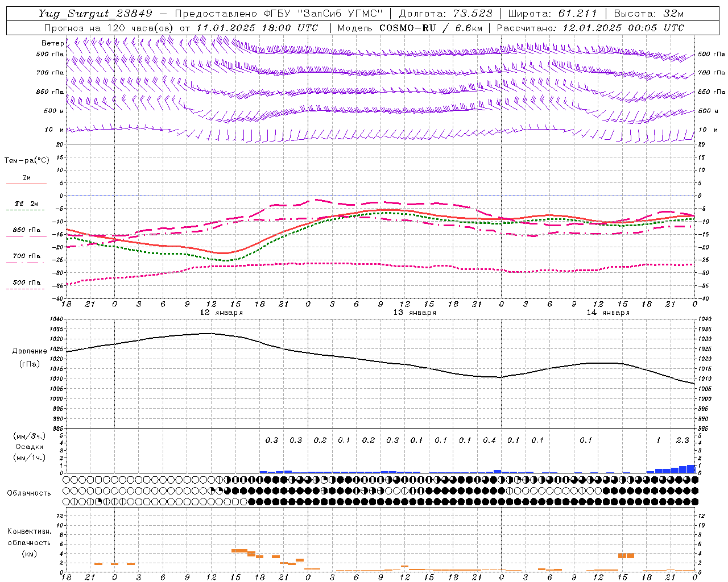Click the Осадки precipitation label

(30, 447)
